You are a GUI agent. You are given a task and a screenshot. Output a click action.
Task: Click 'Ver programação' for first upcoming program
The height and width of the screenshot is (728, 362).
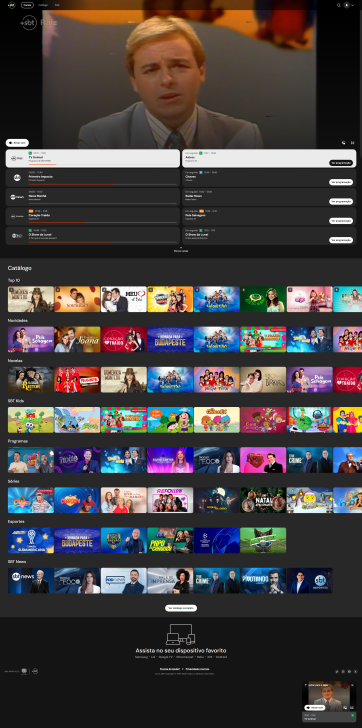(x=341, y=163)
